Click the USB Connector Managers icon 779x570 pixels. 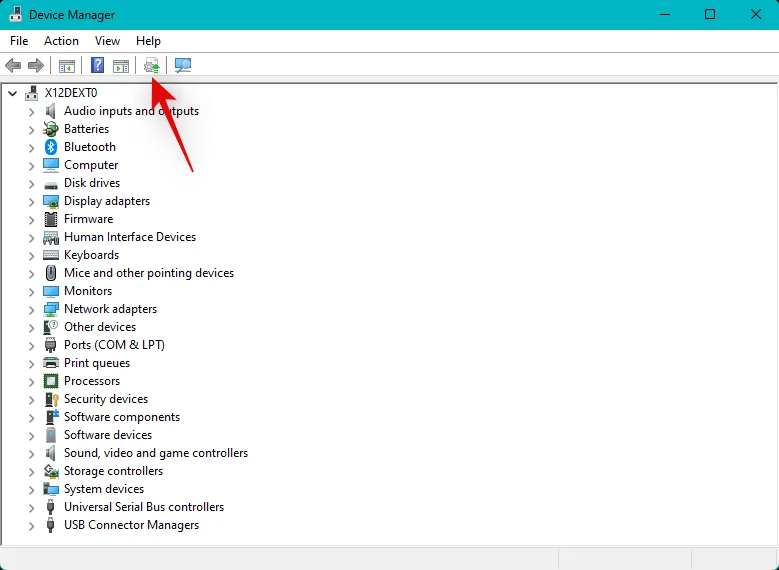coord(50,525)
